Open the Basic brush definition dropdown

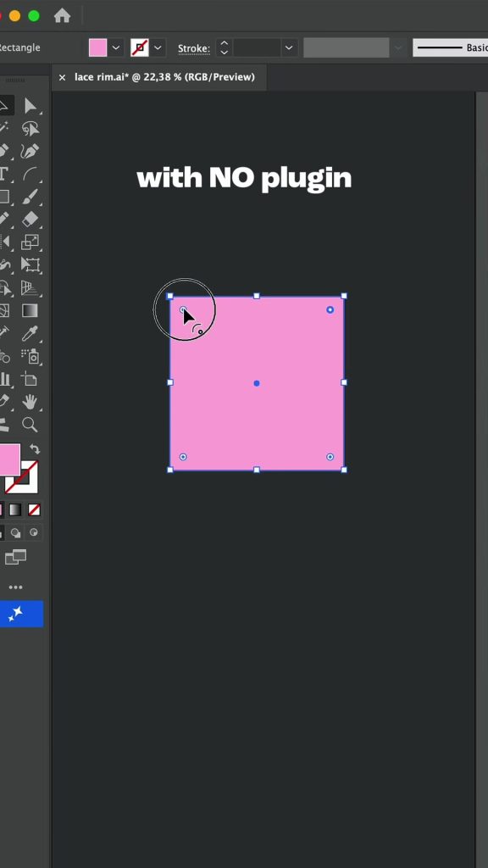[450, 47]
